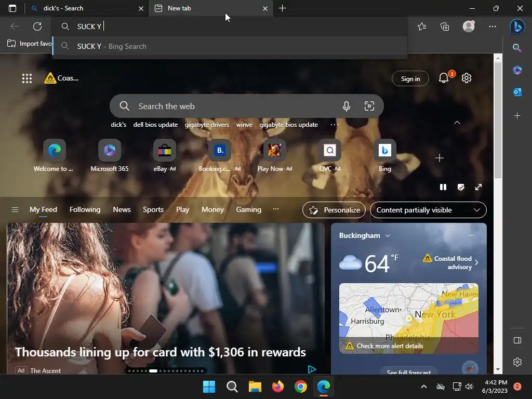The width and height of the screenshot is (532, 399).
Task: Open Outlook in the sidebar
Action: [517, 92]
